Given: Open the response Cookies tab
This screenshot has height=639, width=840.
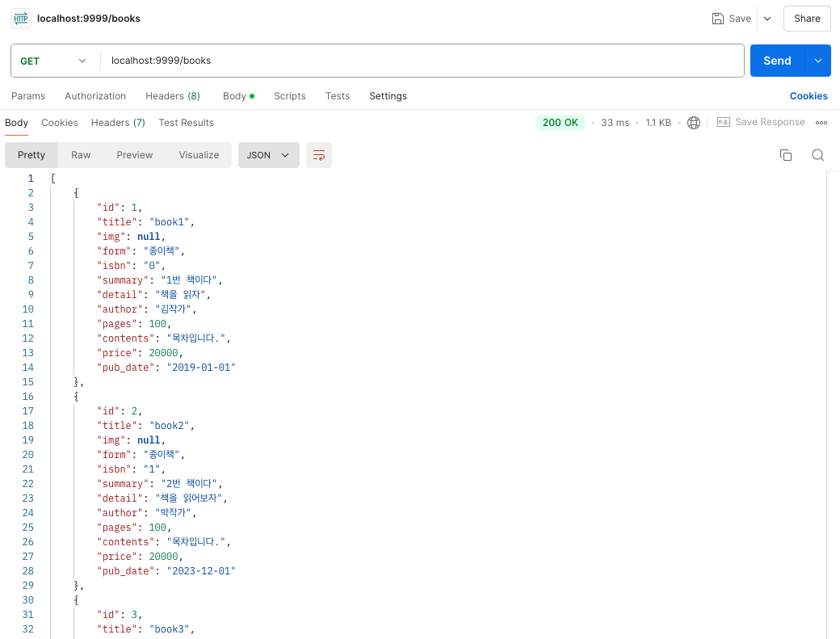Looking at the screenshot, I should tap(60, 123).
